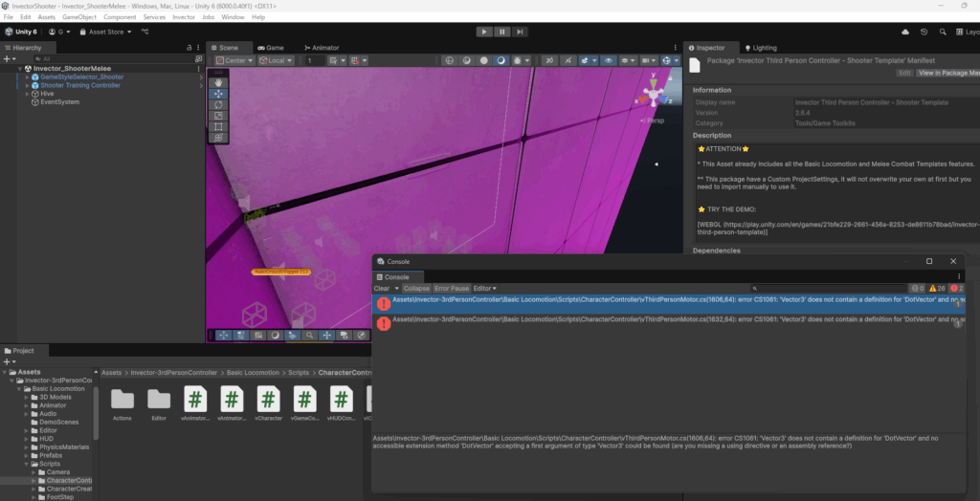Open the Window menu
The width and height of the screenshot is (980, 501).
point(234,17)
